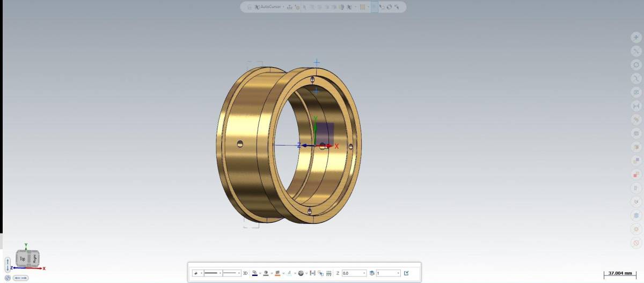This screenshot has width=644, height=283.
Task: Expand the surface color dropdown arrow
Action: (x=283, y=273)
